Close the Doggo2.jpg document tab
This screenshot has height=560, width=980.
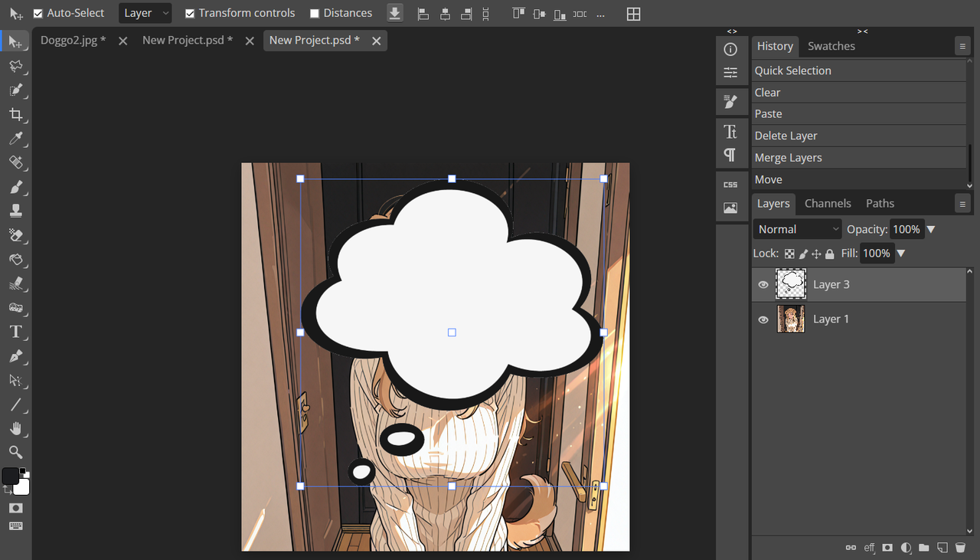(122, 41)
